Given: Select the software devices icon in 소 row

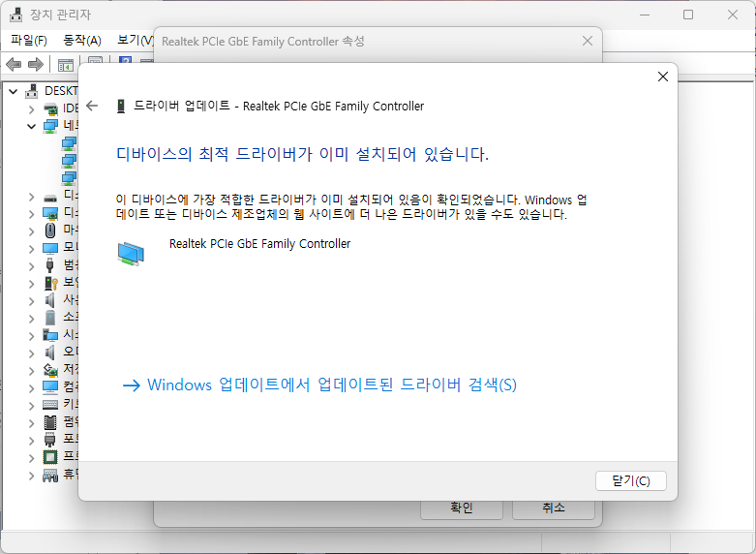Looking at the screenshot, I should click(50, 318).
